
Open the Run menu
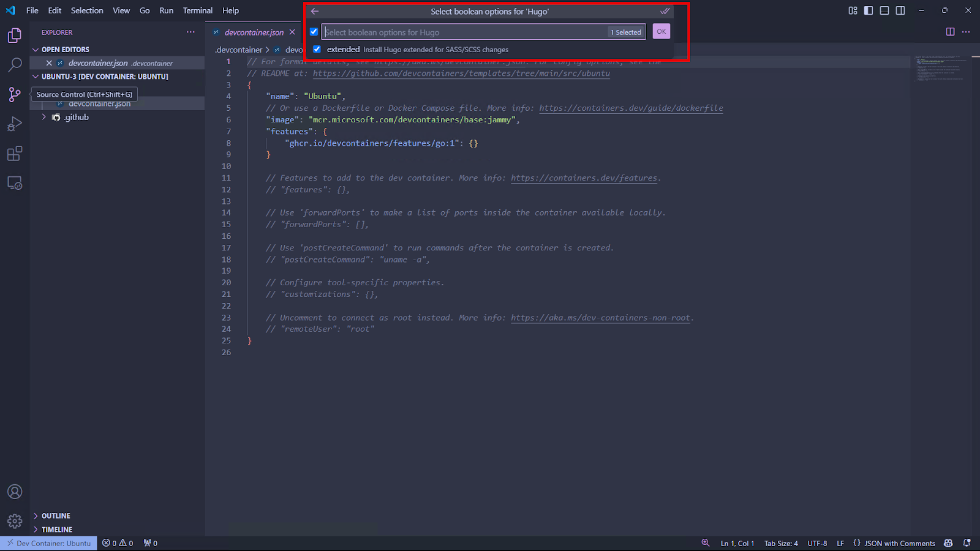click(x=166, y=10)
